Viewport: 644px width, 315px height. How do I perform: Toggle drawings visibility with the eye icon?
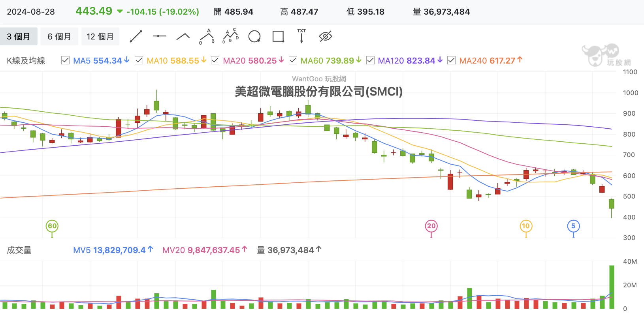326,37
